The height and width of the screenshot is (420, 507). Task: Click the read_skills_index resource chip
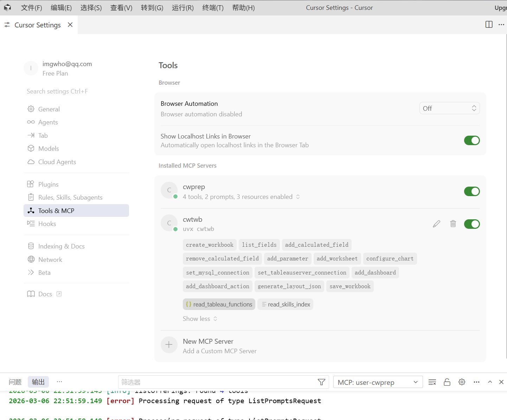[285, 304]
